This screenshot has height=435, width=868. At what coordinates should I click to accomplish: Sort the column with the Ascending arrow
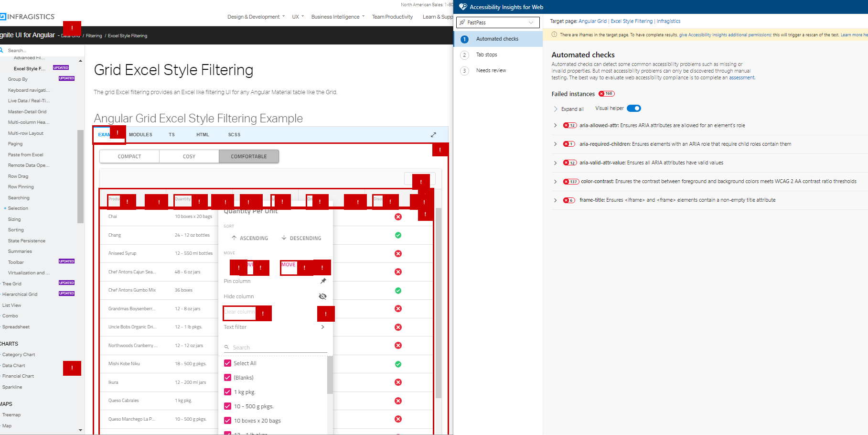click(249, 238)
